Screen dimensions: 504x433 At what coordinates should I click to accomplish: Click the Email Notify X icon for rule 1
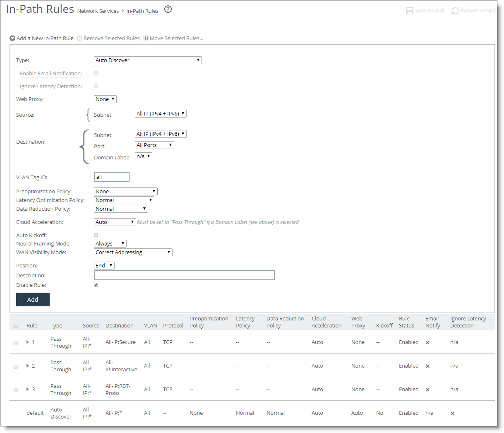tap(427, 343)
